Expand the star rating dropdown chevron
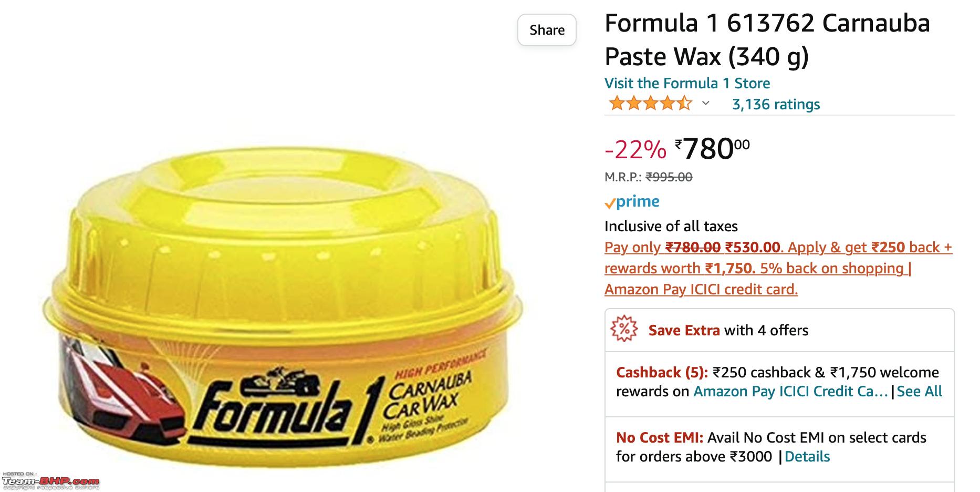The height and width of the screenshot is (492, 980). [706, 103]
